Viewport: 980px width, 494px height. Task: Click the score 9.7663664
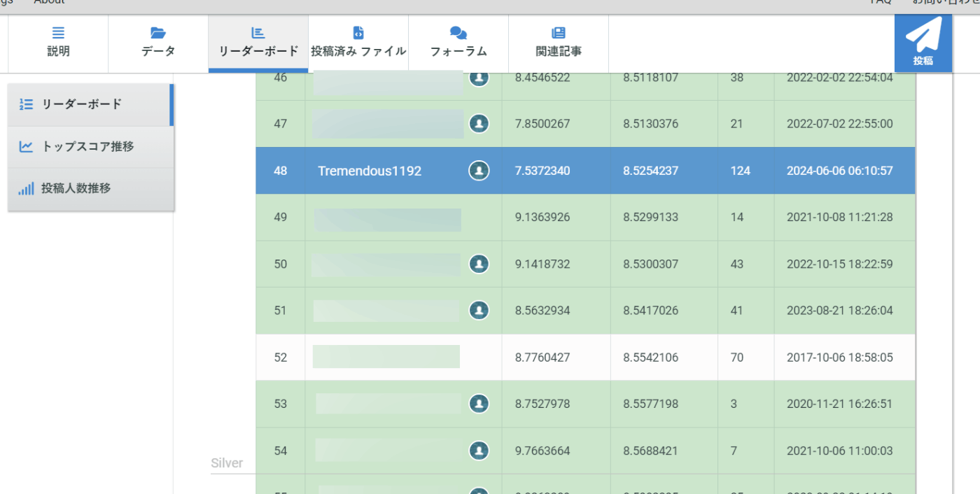[542, 451]
